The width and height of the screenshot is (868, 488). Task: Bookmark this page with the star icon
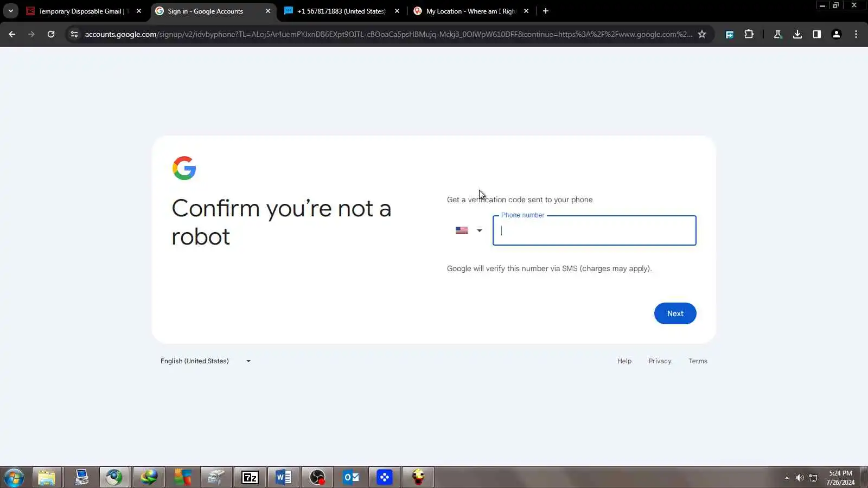point(702,34)
